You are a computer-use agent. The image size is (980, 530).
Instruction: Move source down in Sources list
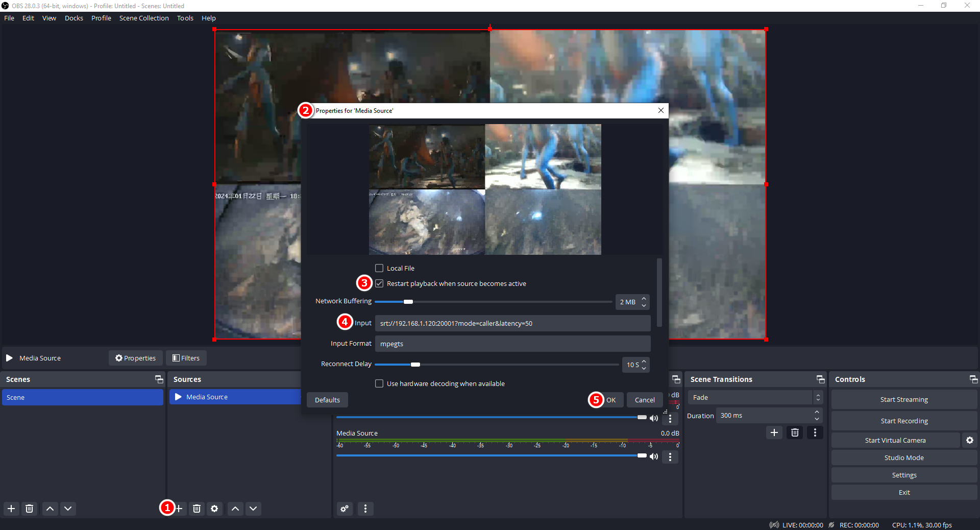253,509
